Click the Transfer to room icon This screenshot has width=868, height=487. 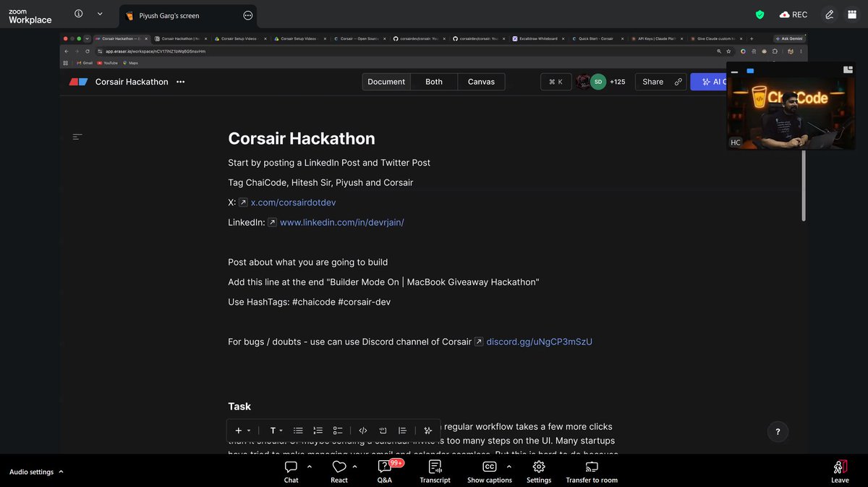[x=592, y=467]
